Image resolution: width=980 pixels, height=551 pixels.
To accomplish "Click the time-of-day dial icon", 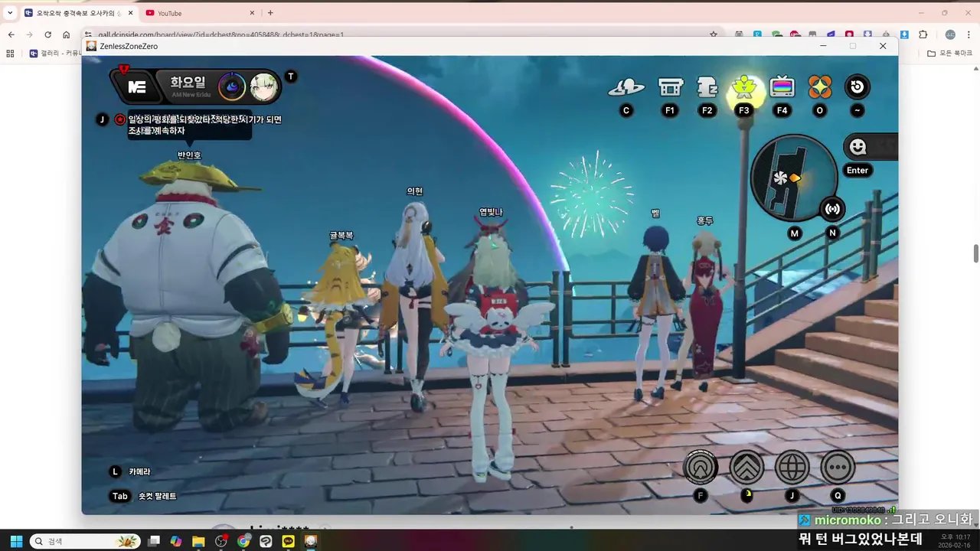I will 231,87.
